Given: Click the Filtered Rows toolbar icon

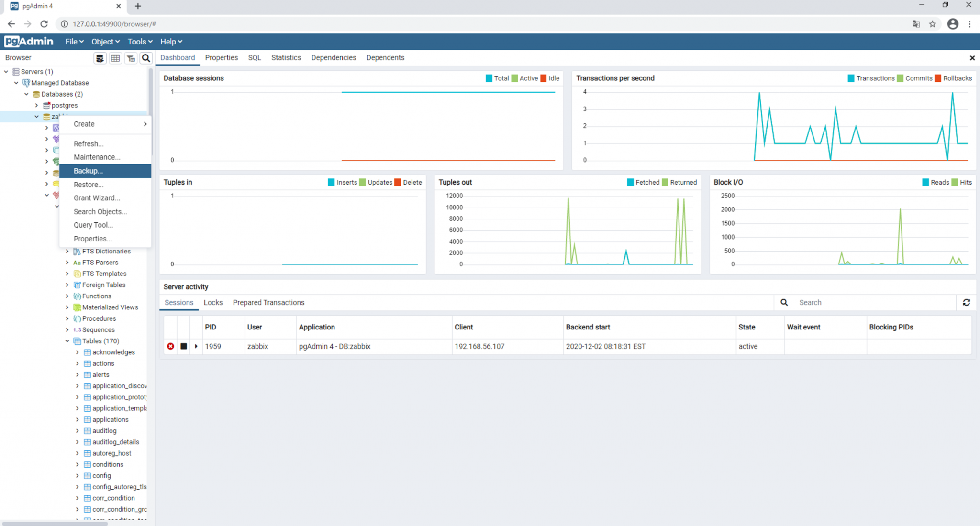Looking at the screenshot, I should pyautogui.click(x=131, y=58).
